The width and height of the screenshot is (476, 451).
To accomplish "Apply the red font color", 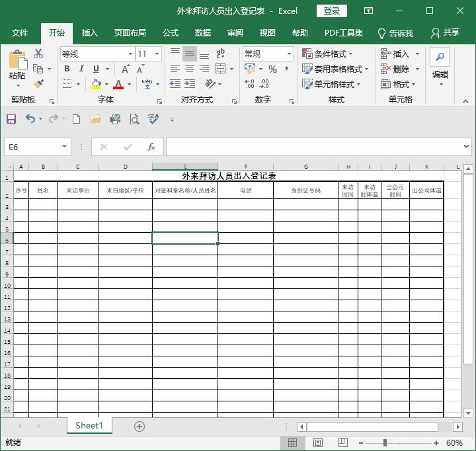I will (118, 84).
